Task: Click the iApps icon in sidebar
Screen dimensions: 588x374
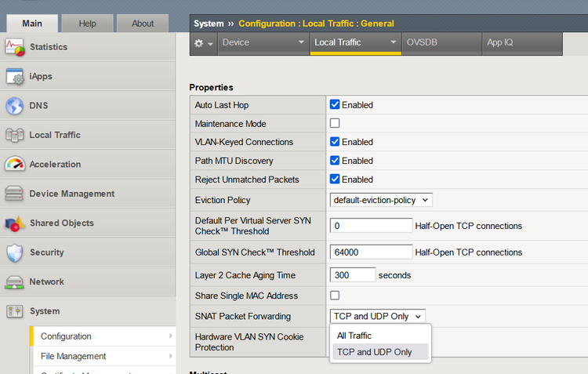Action: click(x=15, y=77)
